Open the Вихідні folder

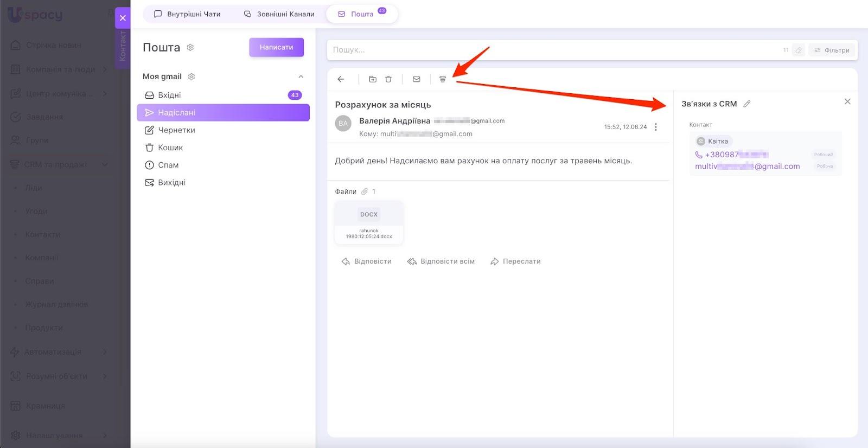[223, 182]
